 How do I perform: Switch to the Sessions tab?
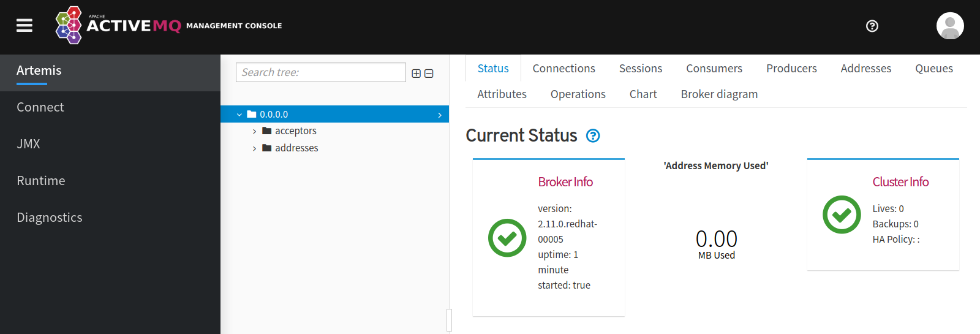coord(641,69)
